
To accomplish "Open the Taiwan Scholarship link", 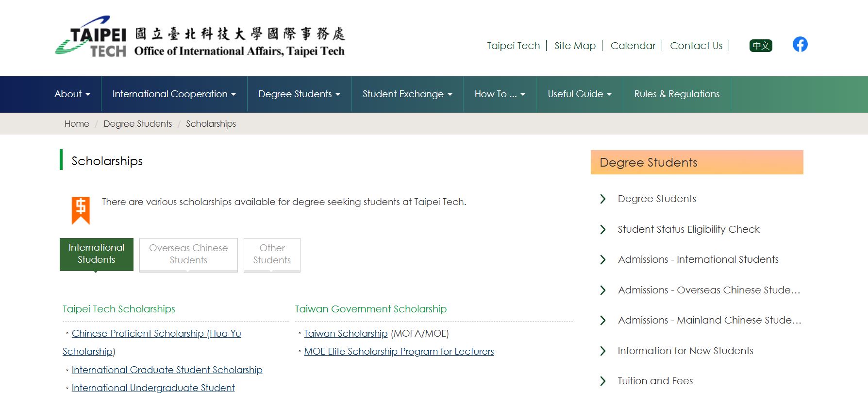I will coord(346,334).
